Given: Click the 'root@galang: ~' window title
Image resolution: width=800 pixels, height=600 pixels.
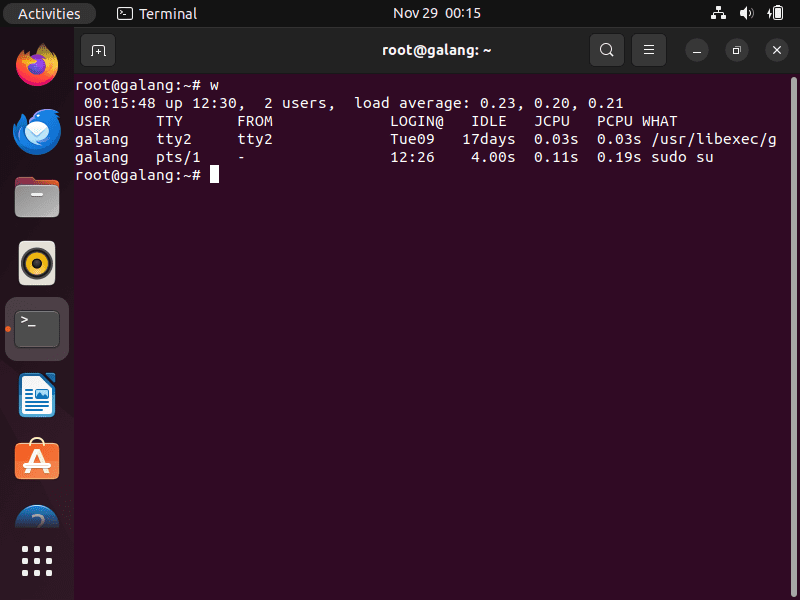Looking at the screenshot, I should click(x=437, y=50).
